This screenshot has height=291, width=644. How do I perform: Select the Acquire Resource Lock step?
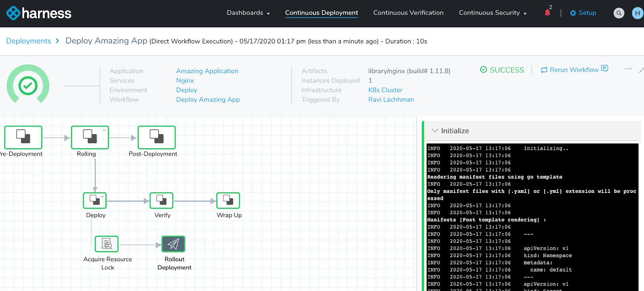(x=107, y=244)
